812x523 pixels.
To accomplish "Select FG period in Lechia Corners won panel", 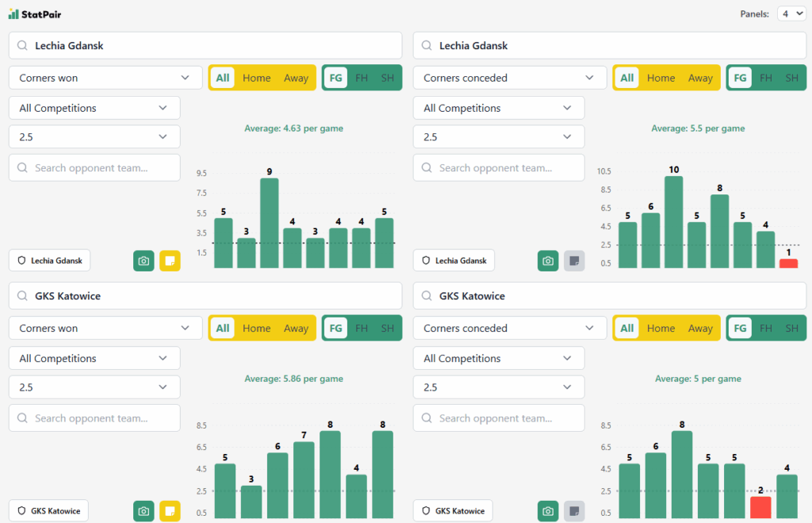I will click(x=335, y=78).
